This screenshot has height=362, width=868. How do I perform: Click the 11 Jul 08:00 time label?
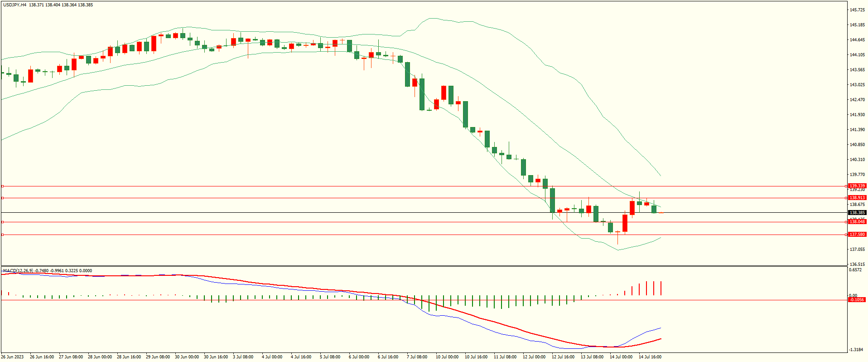click(x=505, y=357)
